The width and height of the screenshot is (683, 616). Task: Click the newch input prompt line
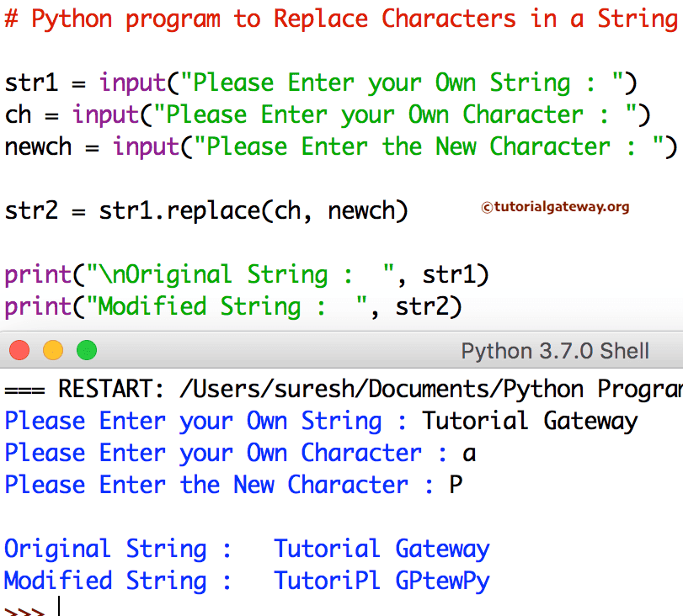click(337, 146)
